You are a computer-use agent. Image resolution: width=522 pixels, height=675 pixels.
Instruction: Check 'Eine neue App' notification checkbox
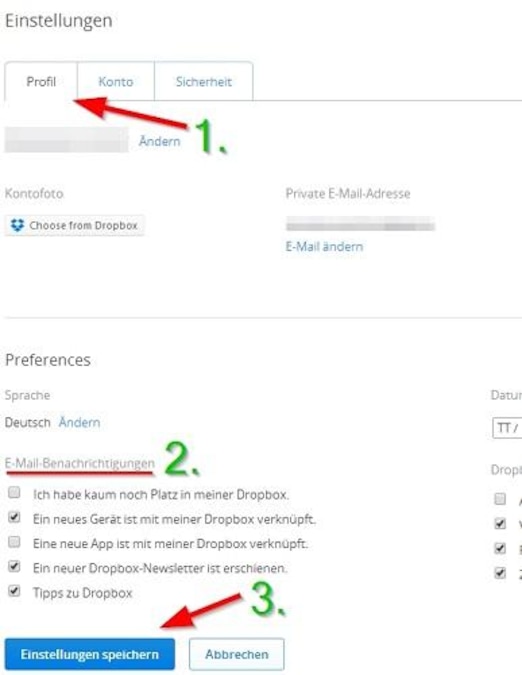tap(14, 542)
